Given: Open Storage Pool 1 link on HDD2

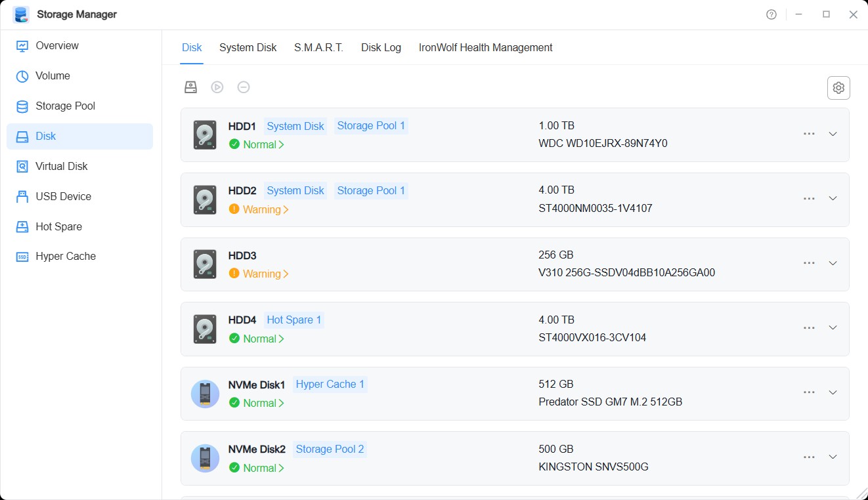Looking at the screenshot, I should pos(371,190).
